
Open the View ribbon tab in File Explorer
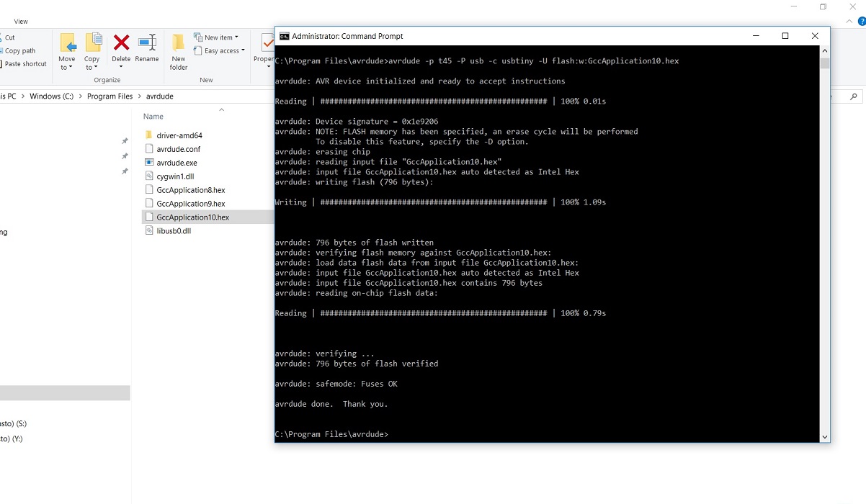[x=21, y=22]
